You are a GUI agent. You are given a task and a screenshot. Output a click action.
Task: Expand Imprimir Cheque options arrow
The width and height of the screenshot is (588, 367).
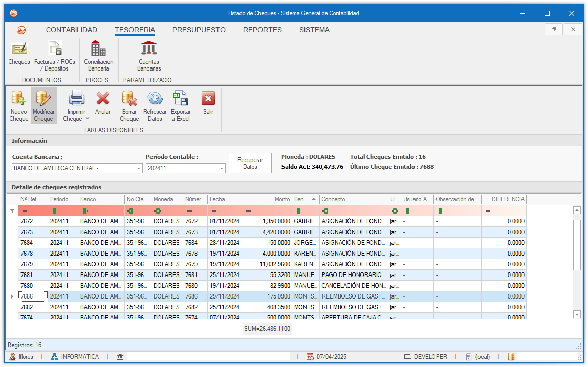click(x=88, y=119)
